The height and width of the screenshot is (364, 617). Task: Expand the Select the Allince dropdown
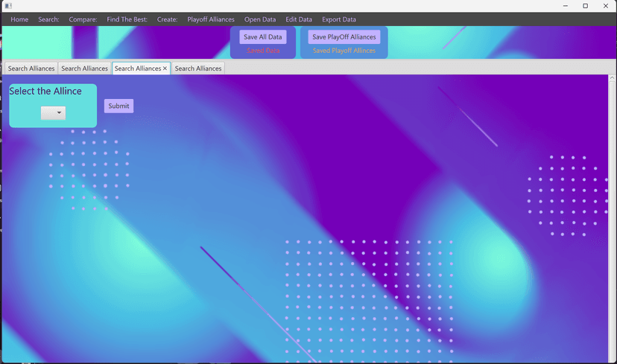[53, 113]
